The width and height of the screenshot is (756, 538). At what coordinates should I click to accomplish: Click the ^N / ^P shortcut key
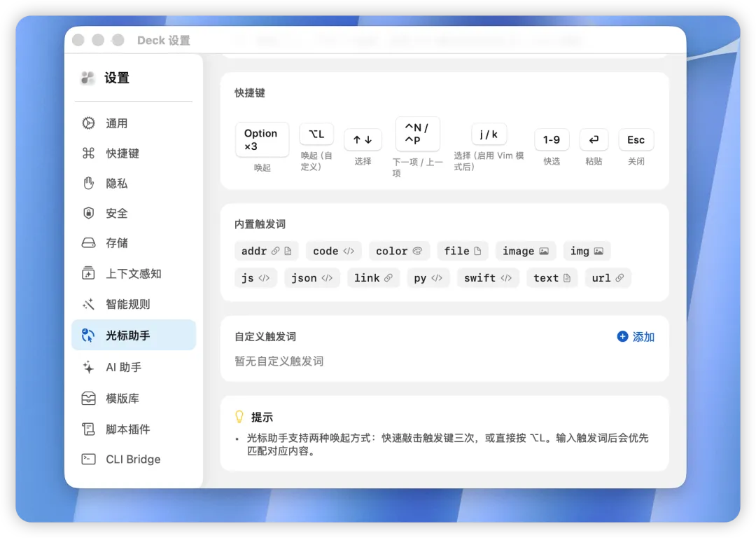coord(417,134)
